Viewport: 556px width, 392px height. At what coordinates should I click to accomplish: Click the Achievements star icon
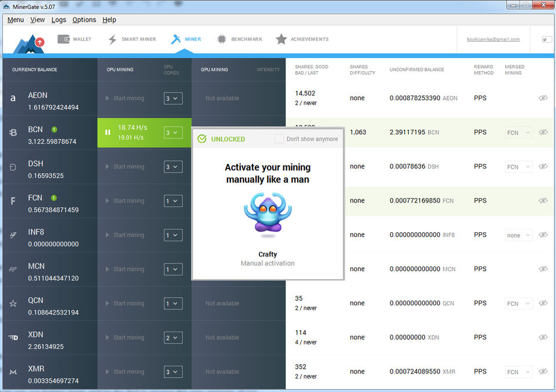281,39
